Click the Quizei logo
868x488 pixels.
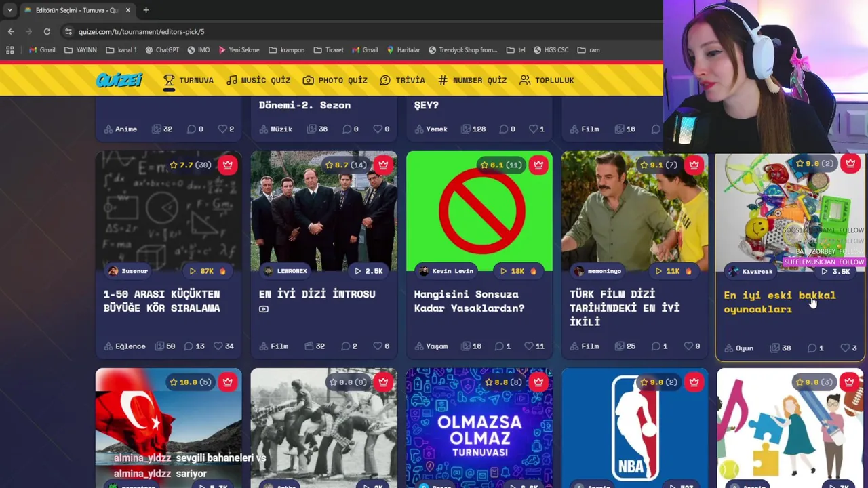[119, 80]
